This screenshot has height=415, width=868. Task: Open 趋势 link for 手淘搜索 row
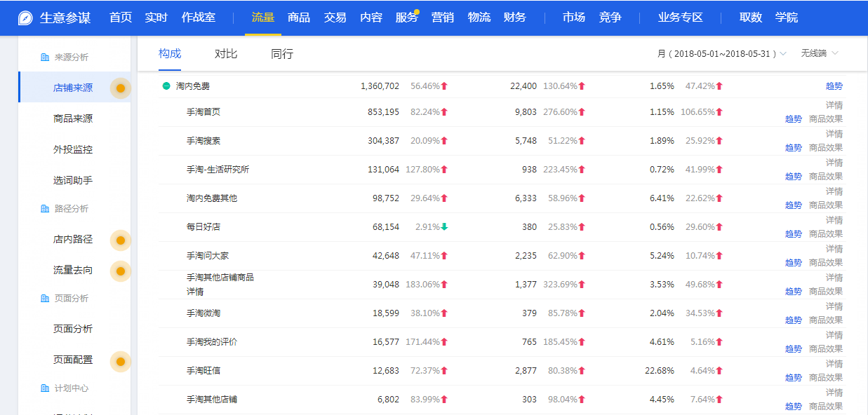point(793,148)
